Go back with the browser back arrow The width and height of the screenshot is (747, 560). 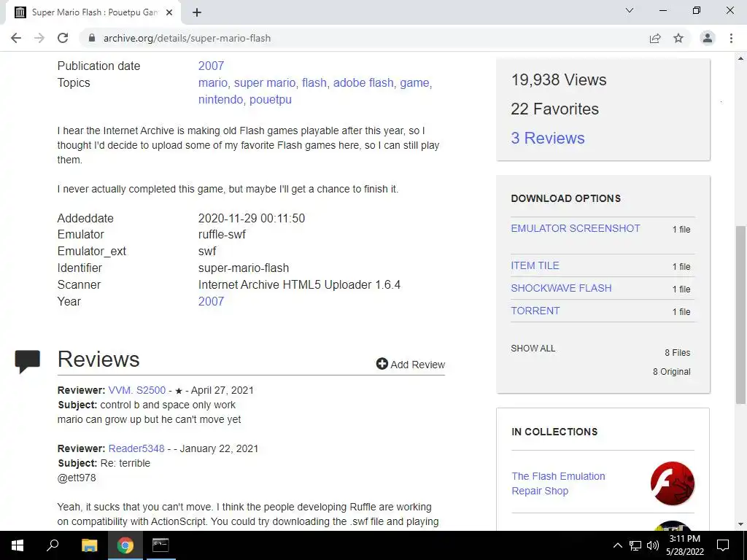[16, 38]
